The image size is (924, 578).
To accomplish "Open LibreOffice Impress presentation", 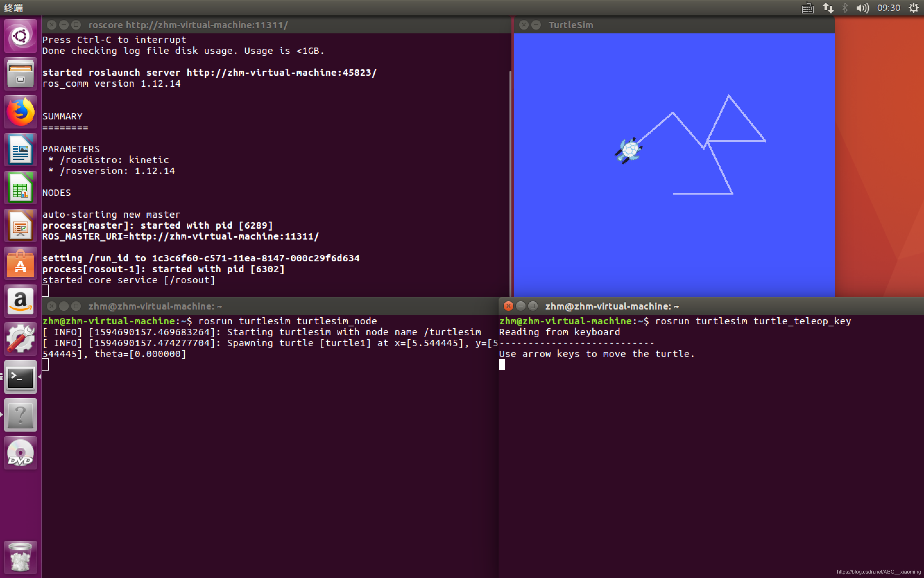I will point(20,225).
